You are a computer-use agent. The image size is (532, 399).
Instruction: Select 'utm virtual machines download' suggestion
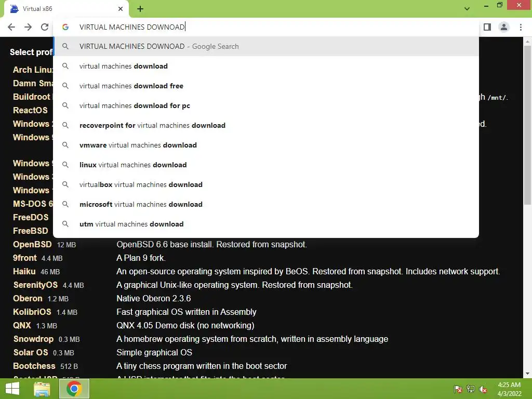[266, 224]
